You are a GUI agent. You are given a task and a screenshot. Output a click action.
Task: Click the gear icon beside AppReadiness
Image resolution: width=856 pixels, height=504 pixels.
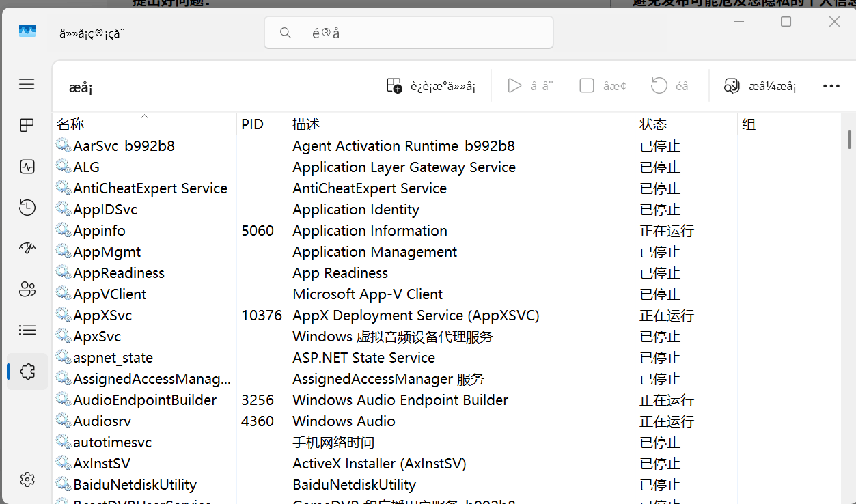tap(64, 272)
